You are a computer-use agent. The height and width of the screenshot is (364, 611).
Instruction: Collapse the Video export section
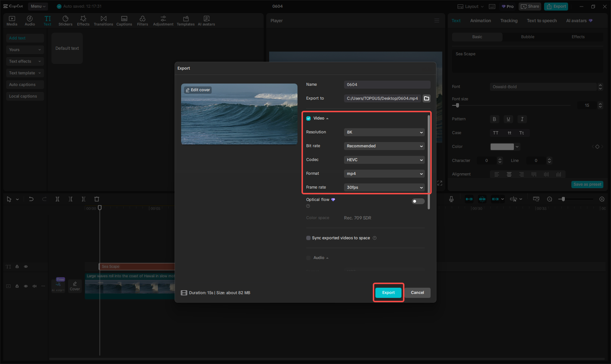point(327,118)
